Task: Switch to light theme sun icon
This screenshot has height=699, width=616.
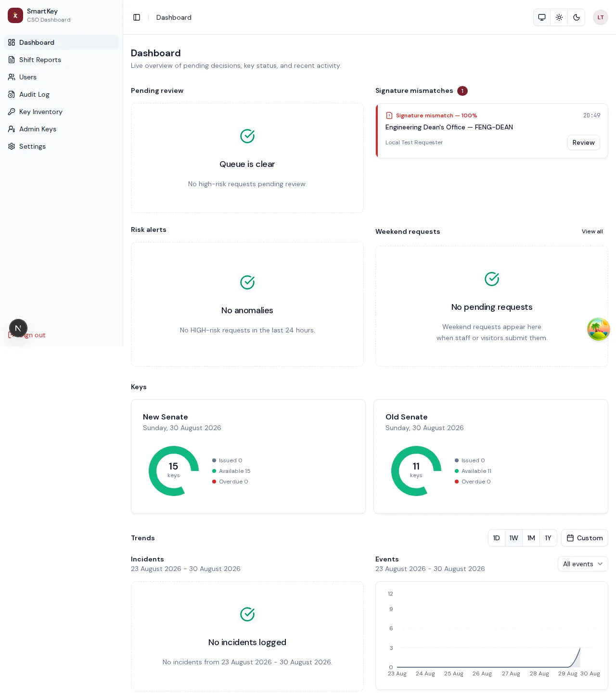Action: coord(559,17)
